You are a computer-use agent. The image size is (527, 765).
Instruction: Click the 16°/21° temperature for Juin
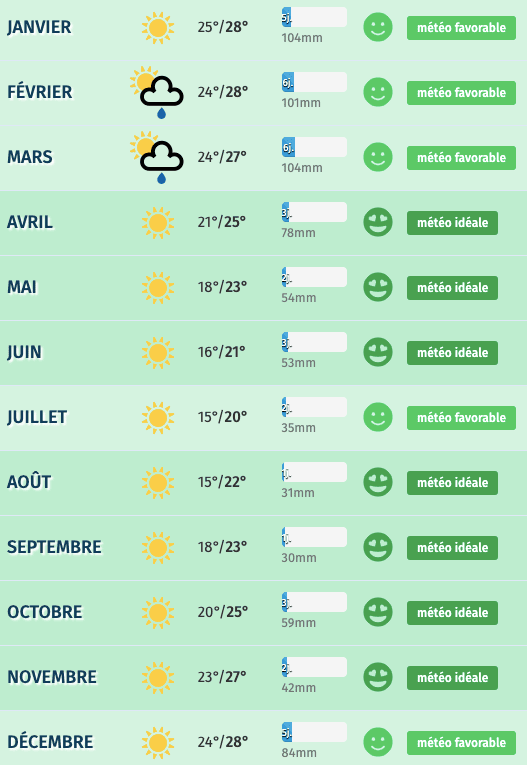[x=222, y=352]
